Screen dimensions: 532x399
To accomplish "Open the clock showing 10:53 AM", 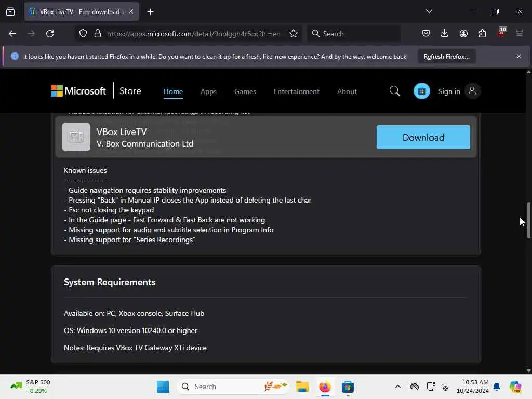I will click(473, 387).
